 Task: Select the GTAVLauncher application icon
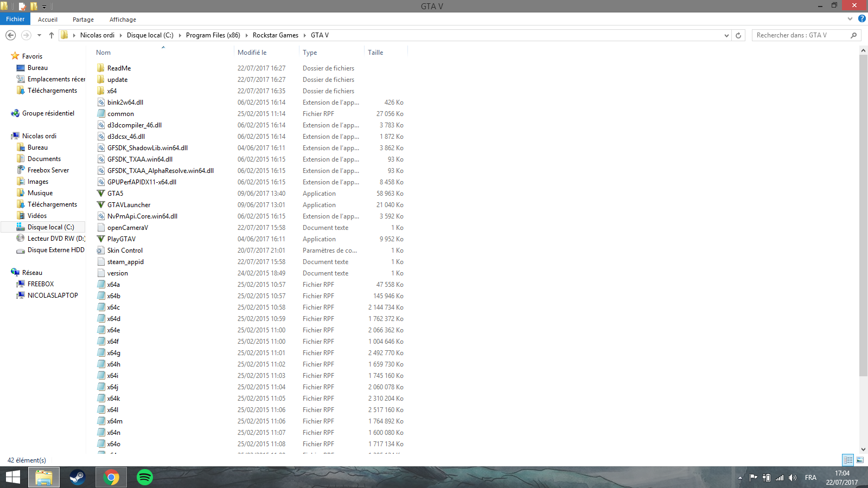pyautogui.click(x=101, y=205)
